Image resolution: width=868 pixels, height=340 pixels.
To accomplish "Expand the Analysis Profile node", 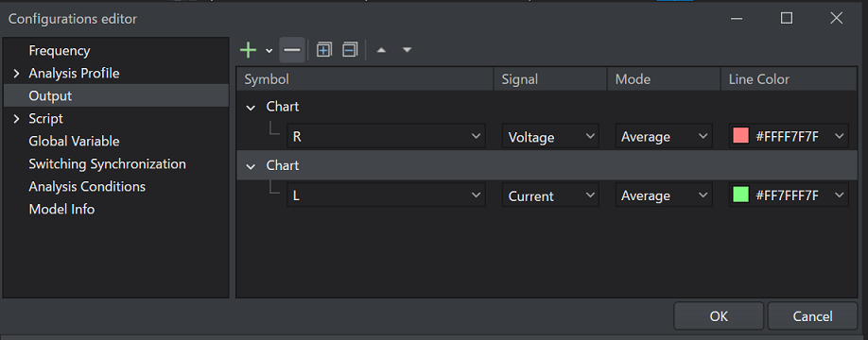I will [x=16, y=74].
